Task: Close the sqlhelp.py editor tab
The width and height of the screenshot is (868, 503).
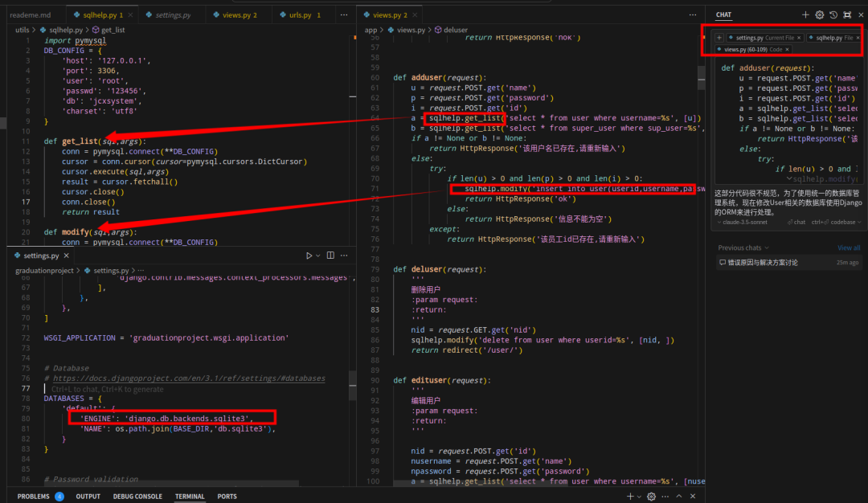Action: 130,15
